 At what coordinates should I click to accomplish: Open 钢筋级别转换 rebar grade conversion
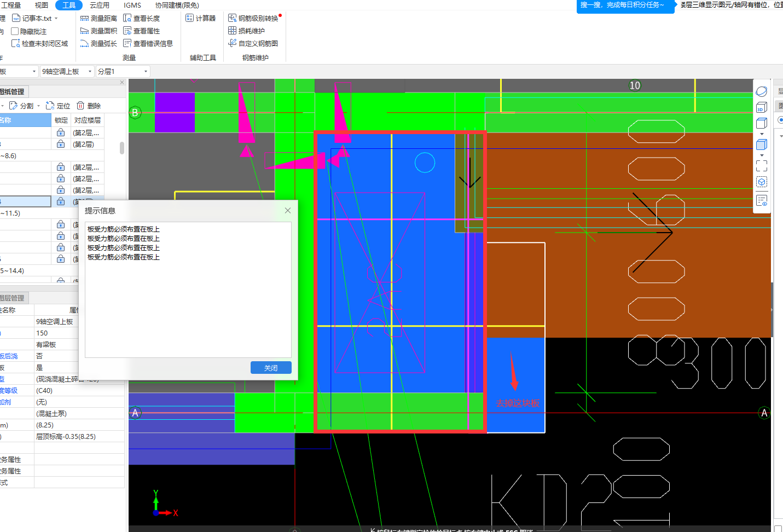(x=254, y=18)
